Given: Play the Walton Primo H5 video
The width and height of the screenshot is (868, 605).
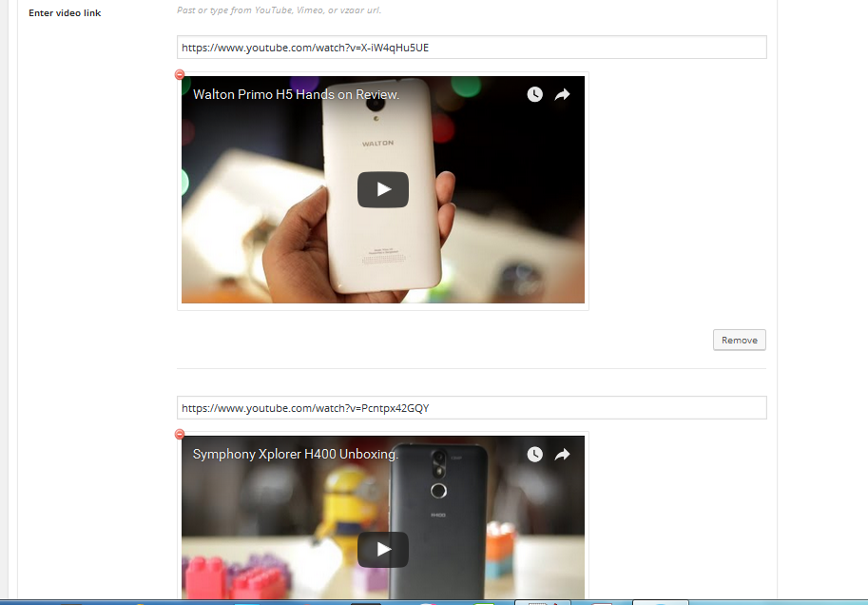Looking at the screenshot, I should click(x=383, y=189).
